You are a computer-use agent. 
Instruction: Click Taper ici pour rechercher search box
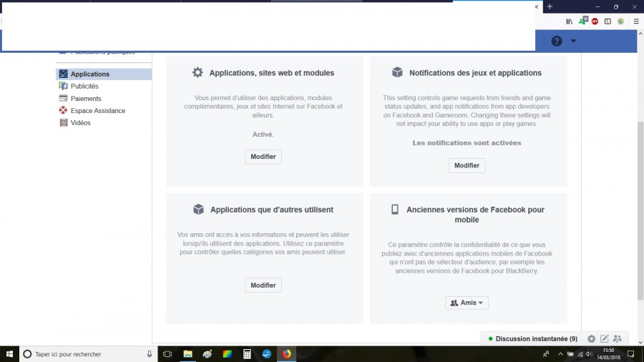[88, 354]
